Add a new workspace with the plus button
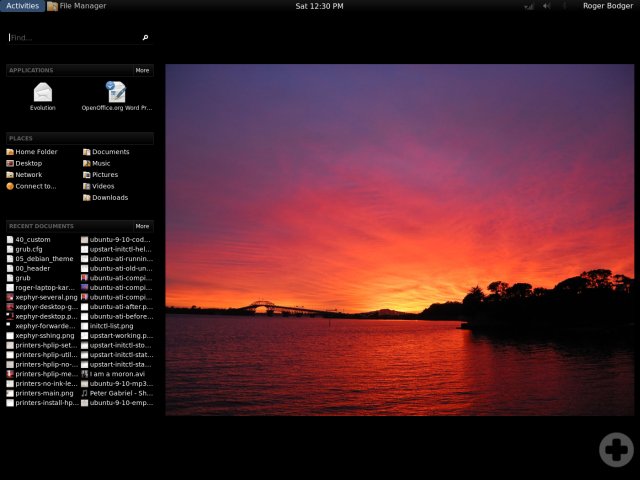 pyautogui.click(x=616, y=449)
